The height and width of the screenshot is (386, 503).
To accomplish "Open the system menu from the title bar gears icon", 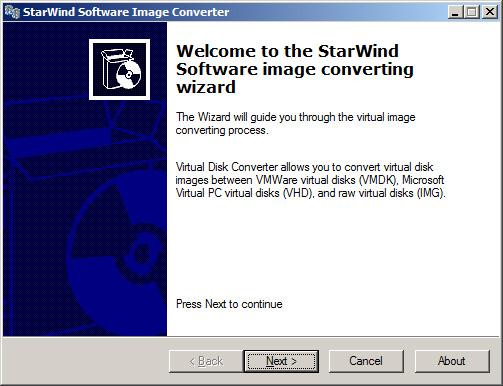I will [12, 12].
